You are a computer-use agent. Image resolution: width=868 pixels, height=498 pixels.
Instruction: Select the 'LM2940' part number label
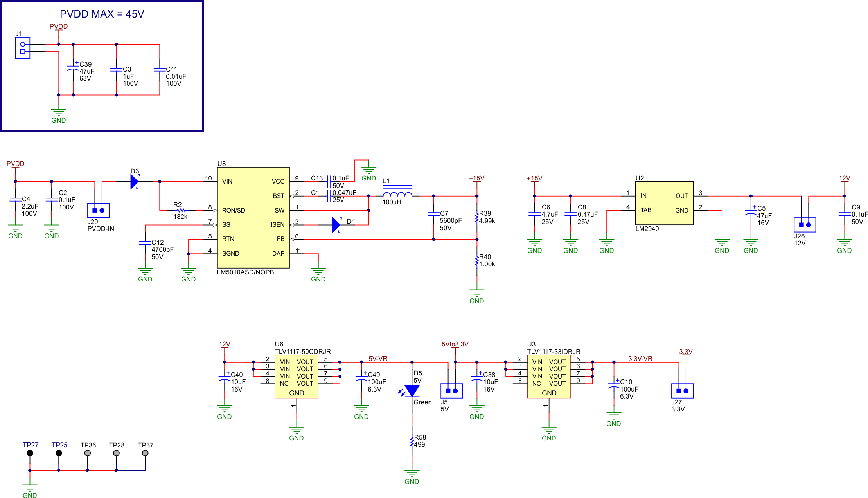tap(647, 229)
